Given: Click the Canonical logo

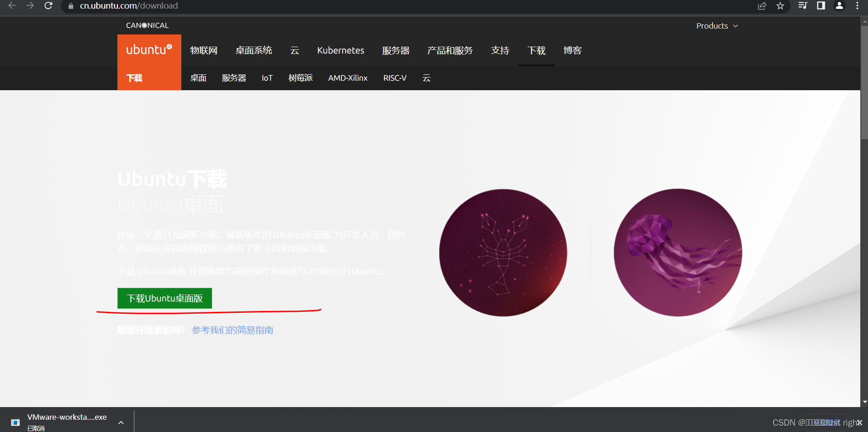Looking at the screenshot, I should [147, 25].
